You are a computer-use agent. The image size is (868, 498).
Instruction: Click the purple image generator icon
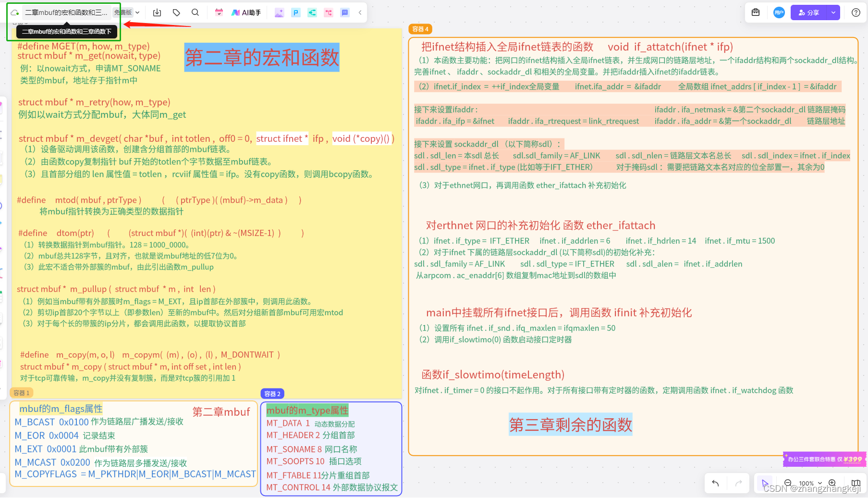point(279,12)
